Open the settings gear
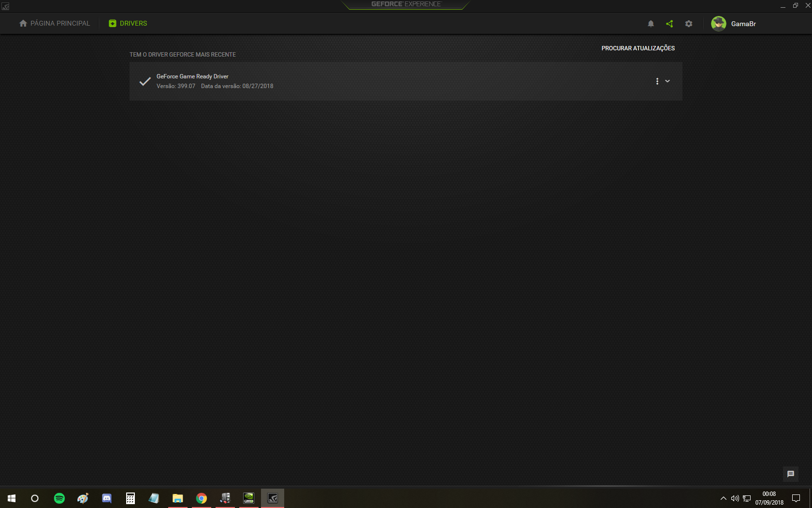The image size is (812, 508). [689, 24]
